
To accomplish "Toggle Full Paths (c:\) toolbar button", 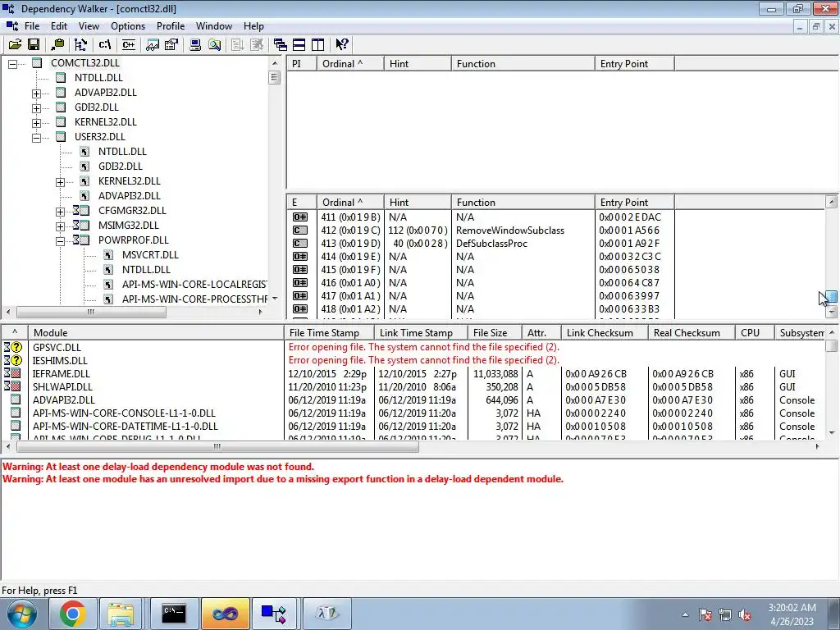I will [x=104, y=44].
